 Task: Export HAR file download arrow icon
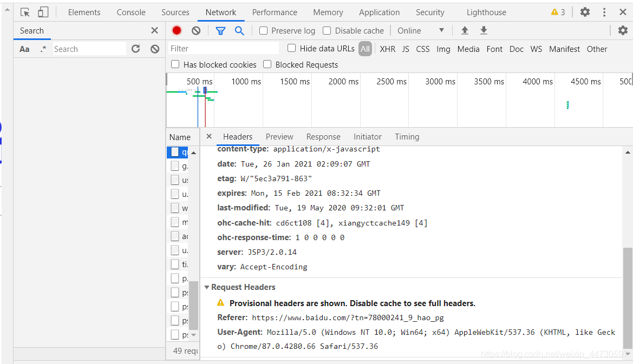point(484,30)
